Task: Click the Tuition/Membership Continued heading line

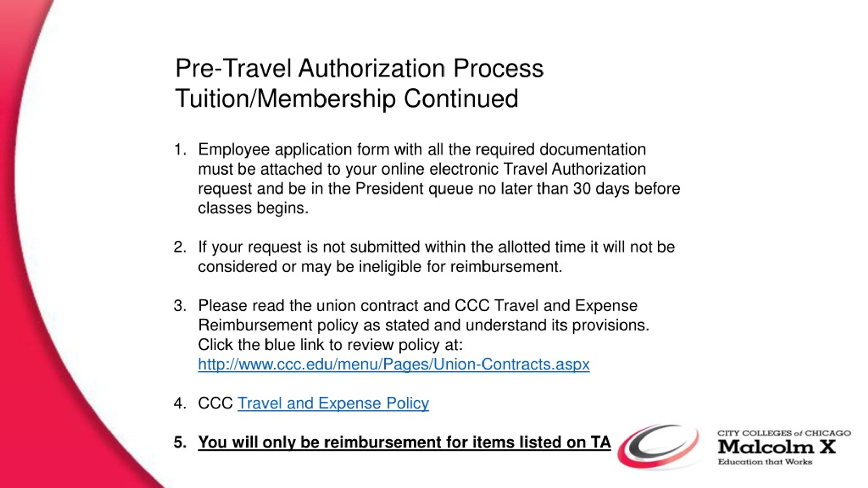Action: (x=347, y=99)
